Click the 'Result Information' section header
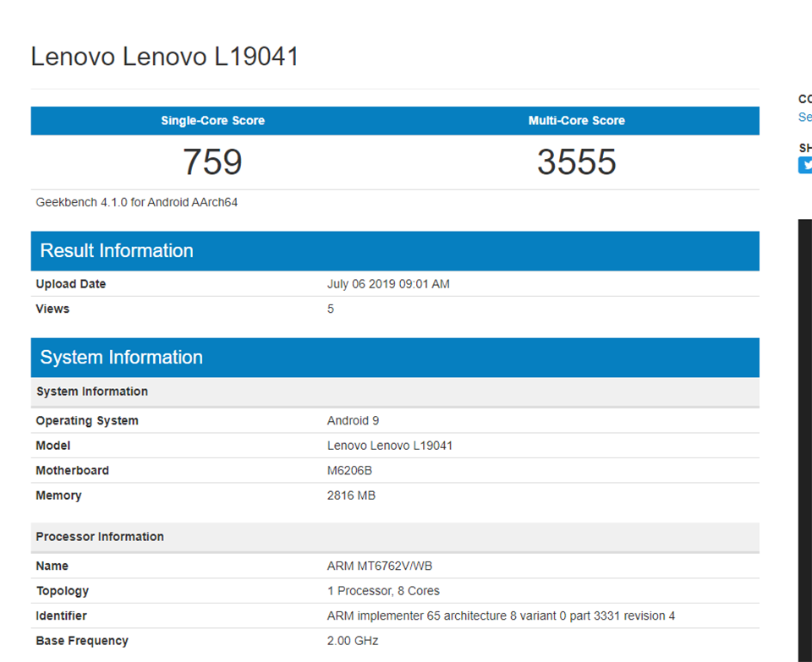Screen dimensions: 812x662 coord(395,251)
